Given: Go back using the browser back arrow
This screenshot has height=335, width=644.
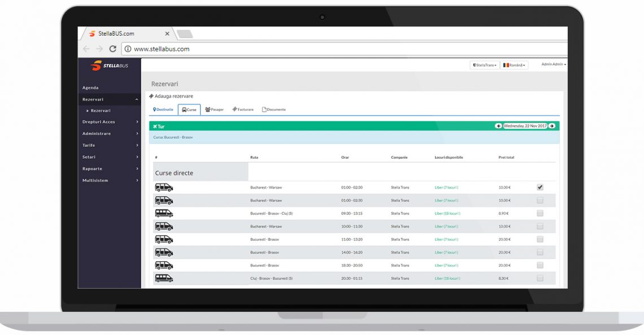Looking at the screenshot, I should tap(86, 49).
